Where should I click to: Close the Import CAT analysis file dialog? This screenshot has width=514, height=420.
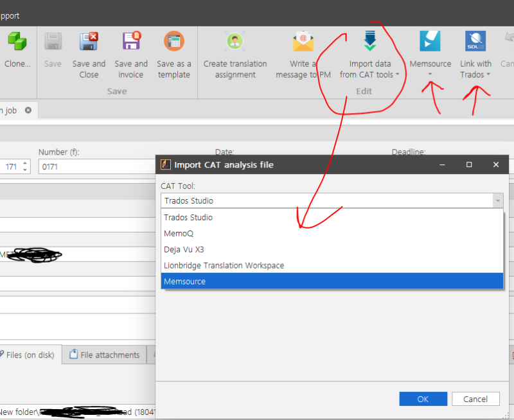point(496,164)
